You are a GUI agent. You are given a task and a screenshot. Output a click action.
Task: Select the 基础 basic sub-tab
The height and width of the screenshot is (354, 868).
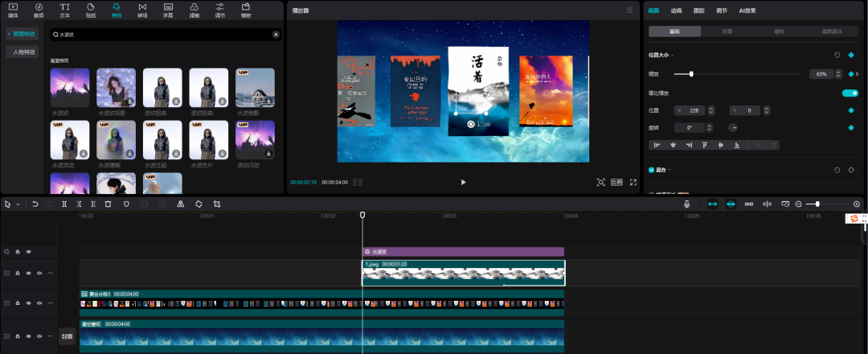tap(675, 31)
